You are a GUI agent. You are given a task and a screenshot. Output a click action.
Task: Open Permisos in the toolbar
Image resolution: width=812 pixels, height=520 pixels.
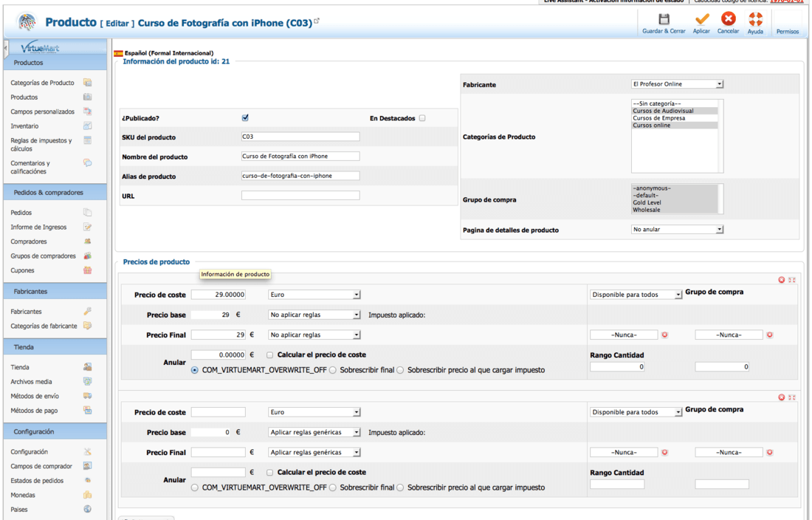787,32
